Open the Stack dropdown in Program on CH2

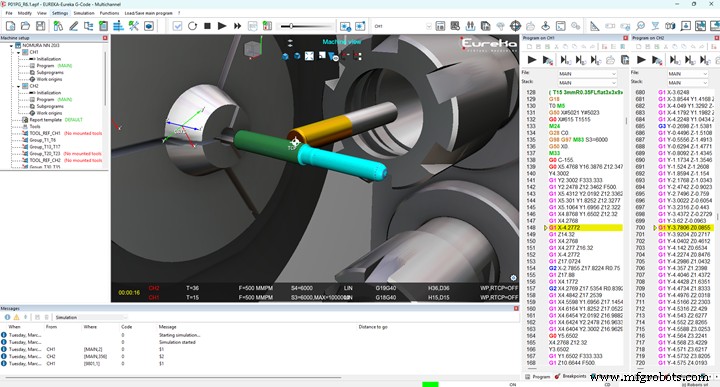click(687, 83)
